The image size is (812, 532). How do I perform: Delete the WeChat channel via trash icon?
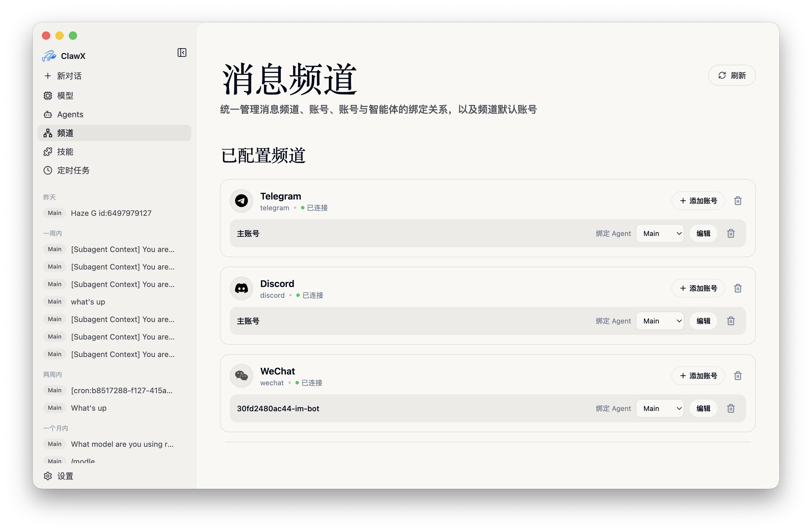click(x=738, y=376)
